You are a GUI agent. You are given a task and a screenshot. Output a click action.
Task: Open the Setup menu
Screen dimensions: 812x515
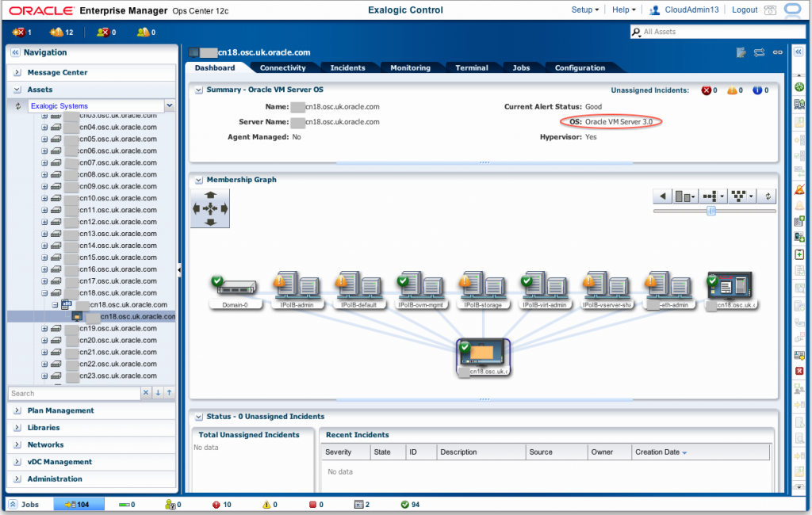[x=584, y=10]
